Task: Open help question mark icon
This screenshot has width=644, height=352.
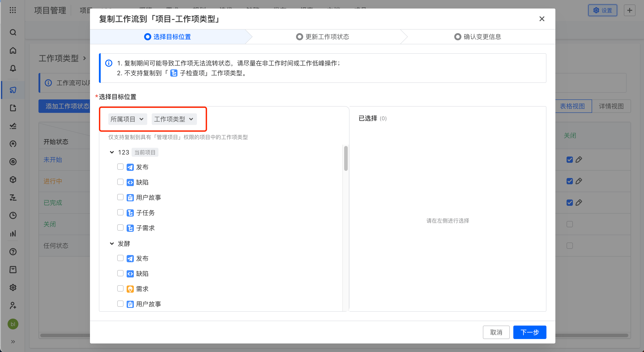Action: tap(13, 252)
